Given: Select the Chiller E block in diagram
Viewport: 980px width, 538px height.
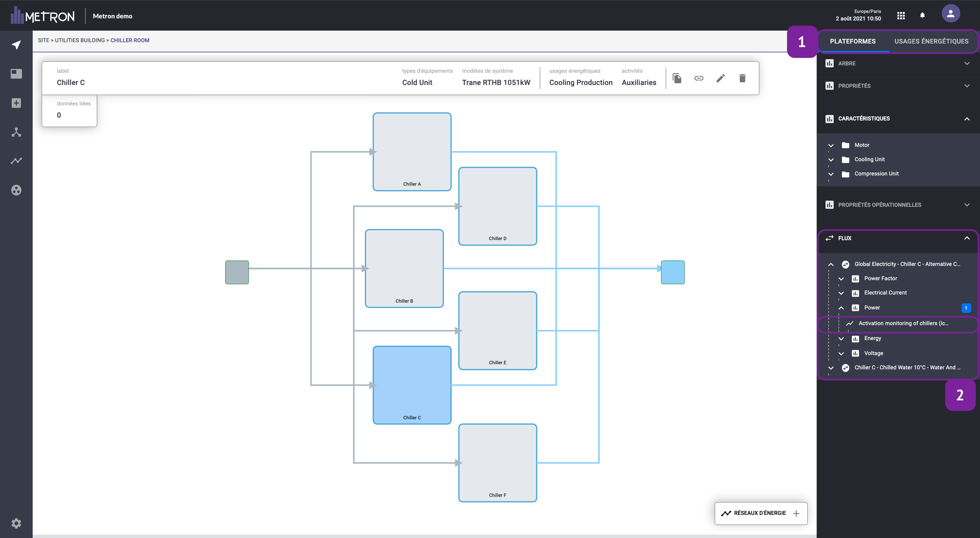Looking at the screenshot, I should coord(497,331).
